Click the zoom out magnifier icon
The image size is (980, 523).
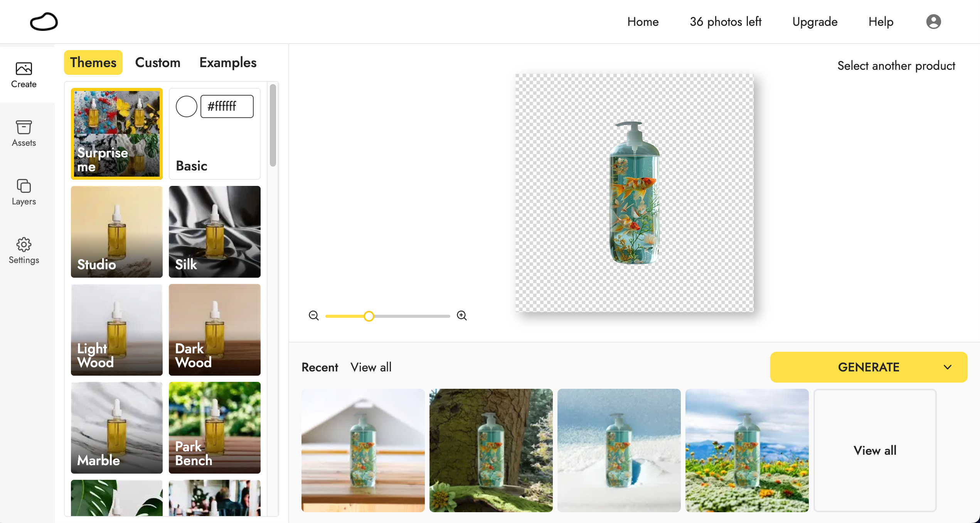pos(314,315)
